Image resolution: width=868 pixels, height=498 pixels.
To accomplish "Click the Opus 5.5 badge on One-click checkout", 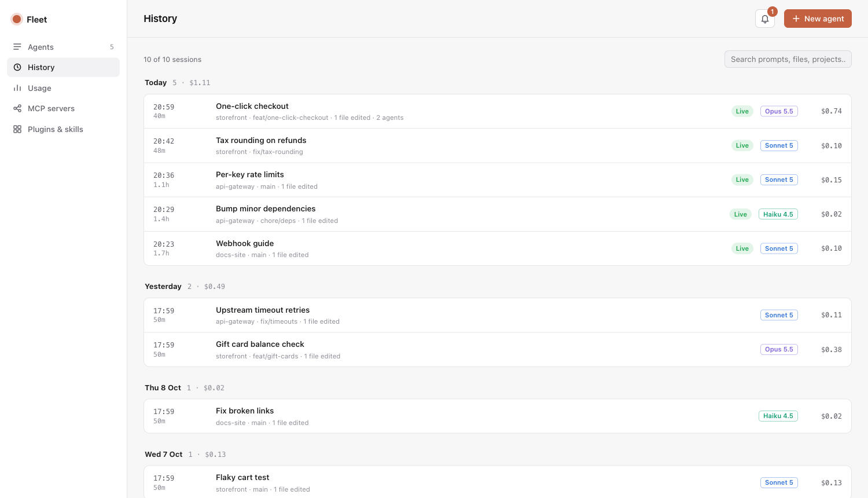I will click(779, 111).
